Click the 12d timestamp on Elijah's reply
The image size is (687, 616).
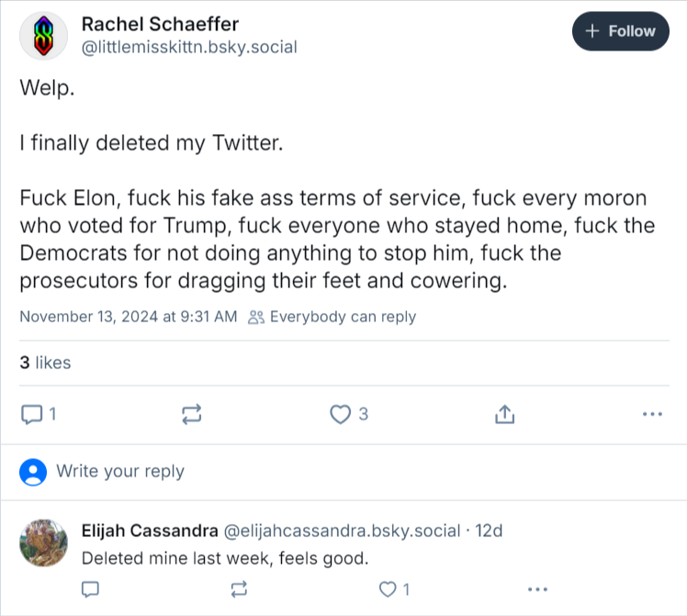[x=489, y=531]
